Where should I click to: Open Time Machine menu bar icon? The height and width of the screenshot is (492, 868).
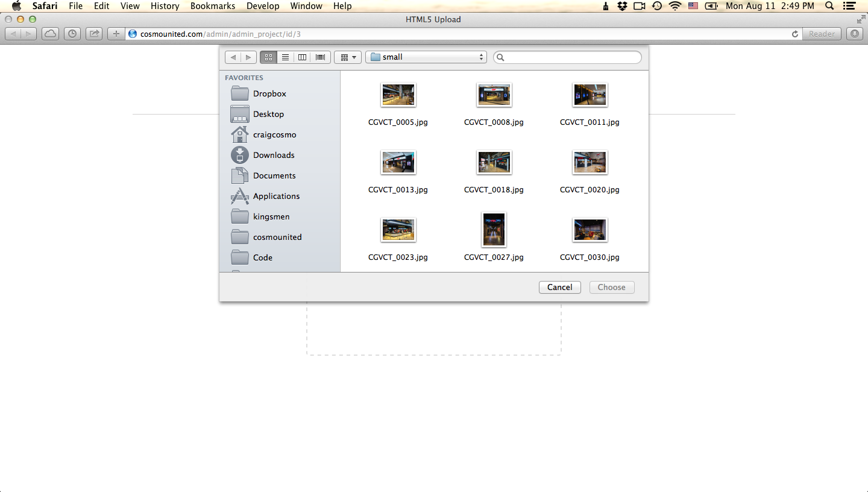[x=657, y=6]
